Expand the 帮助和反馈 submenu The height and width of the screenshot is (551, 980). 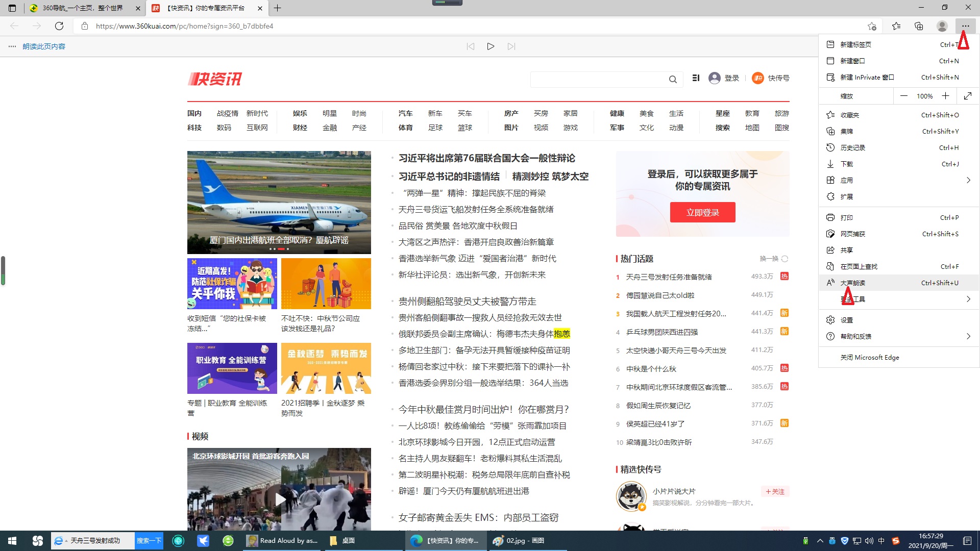(898, 336)
